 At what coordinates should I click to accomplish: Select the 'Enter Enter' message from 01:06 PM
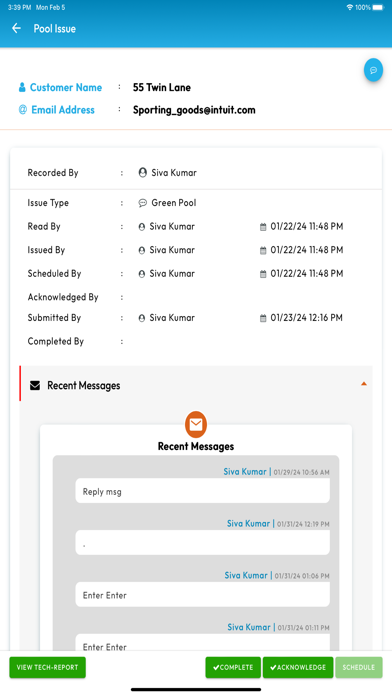tap(202, 594)
